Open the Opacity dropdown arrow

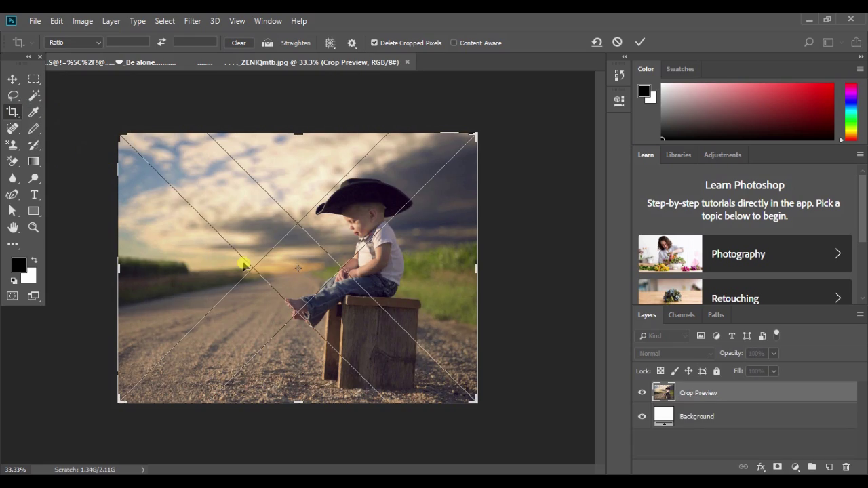tap(774, 353)
